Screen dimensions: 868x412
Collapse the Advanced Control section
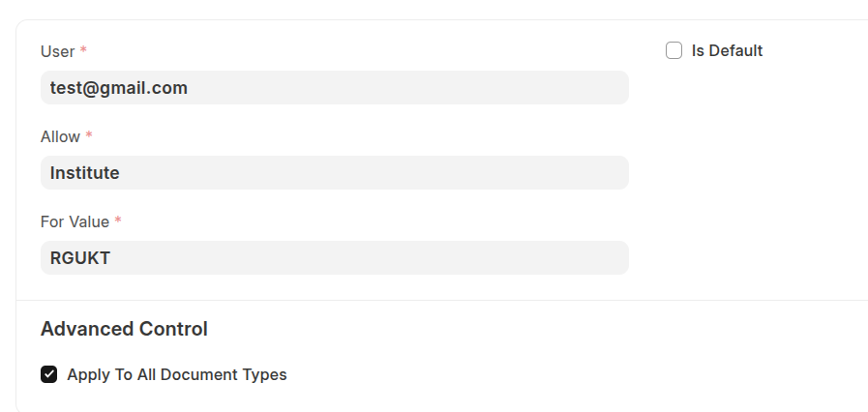click(x=124, y=329)
